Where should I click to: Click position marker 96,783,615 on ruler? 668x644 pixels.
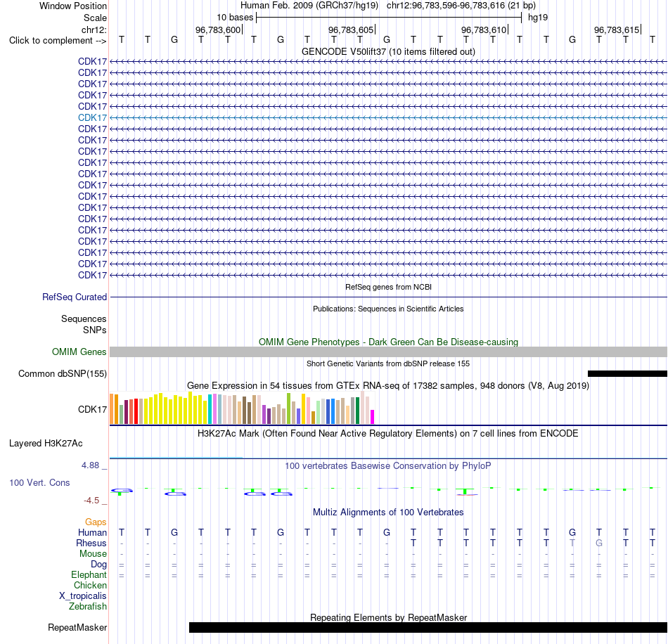(617, 30)
